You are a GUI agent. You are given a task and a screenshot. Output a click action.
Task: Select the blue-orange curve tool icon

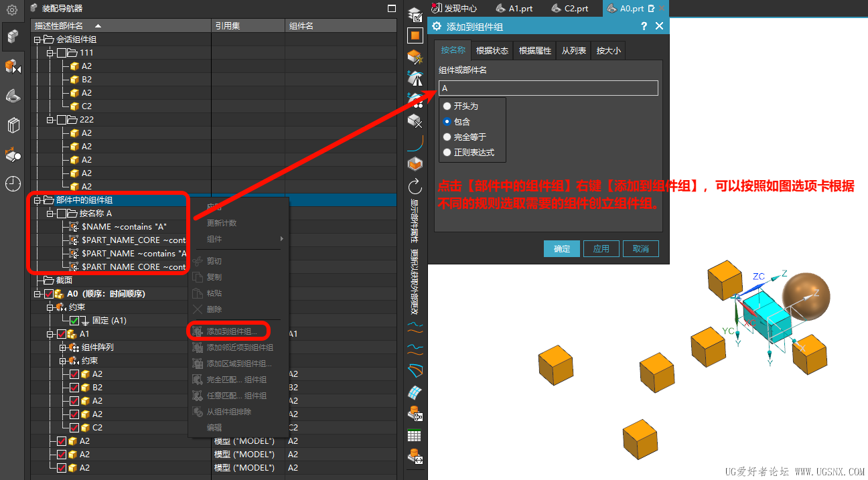coord(415,142)
